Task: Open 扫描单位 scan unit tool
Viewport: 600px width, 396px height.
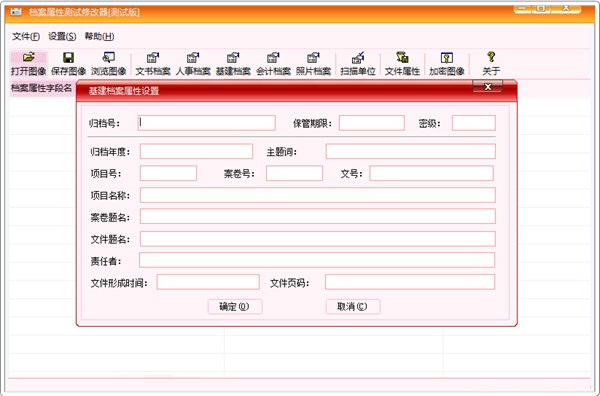Action: 358,64
